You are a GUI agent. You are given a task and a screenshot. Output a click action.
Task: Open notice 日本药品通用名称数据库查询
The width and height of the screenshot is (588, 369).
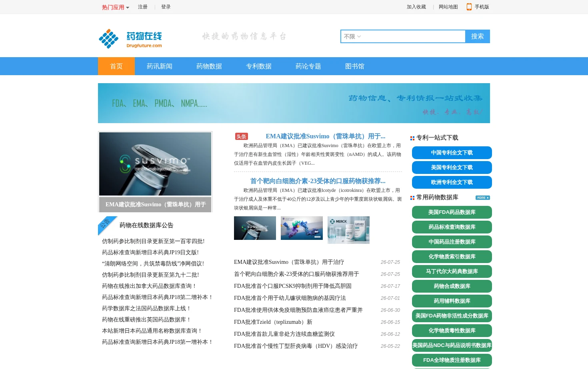[x=152, y=331]
